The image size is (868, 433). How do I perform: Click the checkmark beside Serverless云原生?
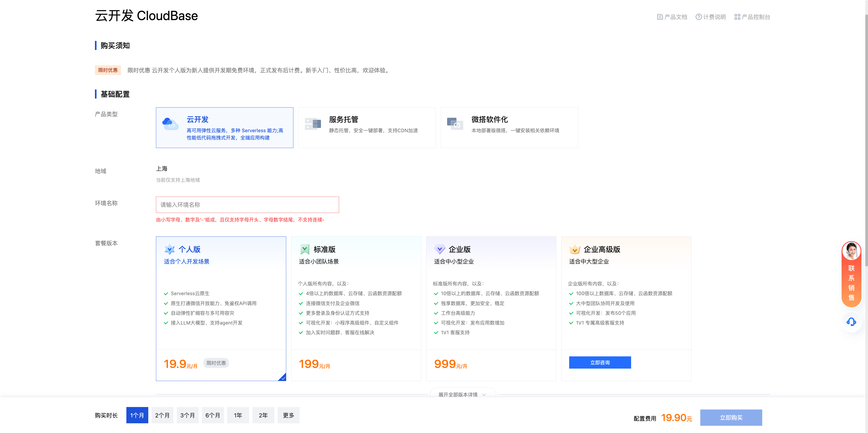[x=166, y=294]
